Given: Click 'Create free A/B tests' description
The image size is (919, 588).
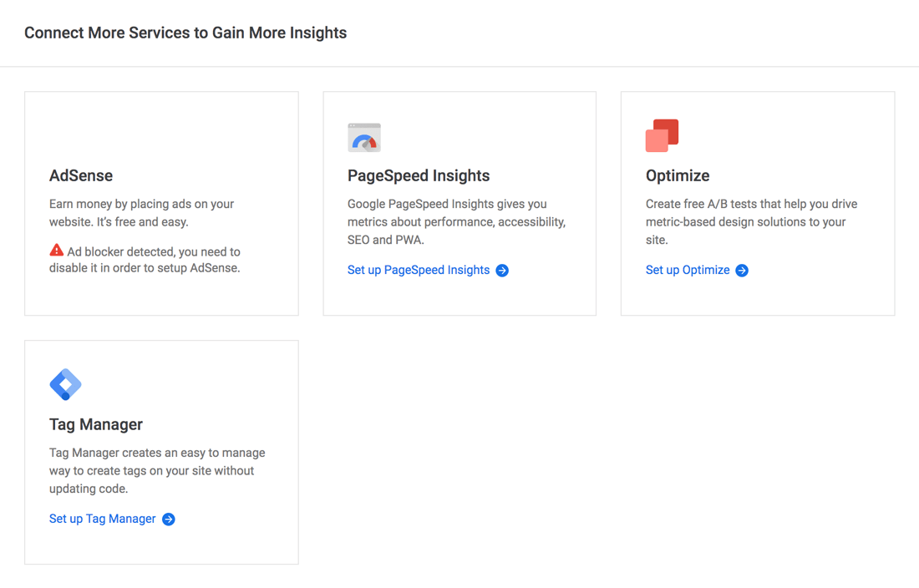Looking at the screenshot, I should pyautogui.click(x=751, y=222).
